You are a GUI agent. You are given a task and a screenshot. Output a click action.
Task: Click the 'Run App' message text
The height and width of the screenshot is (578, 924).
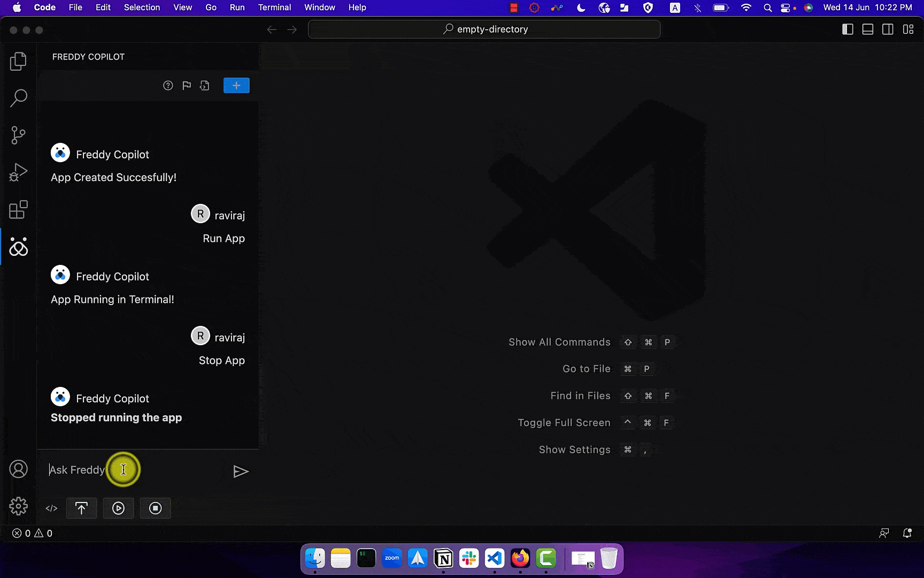coord(224,239)
